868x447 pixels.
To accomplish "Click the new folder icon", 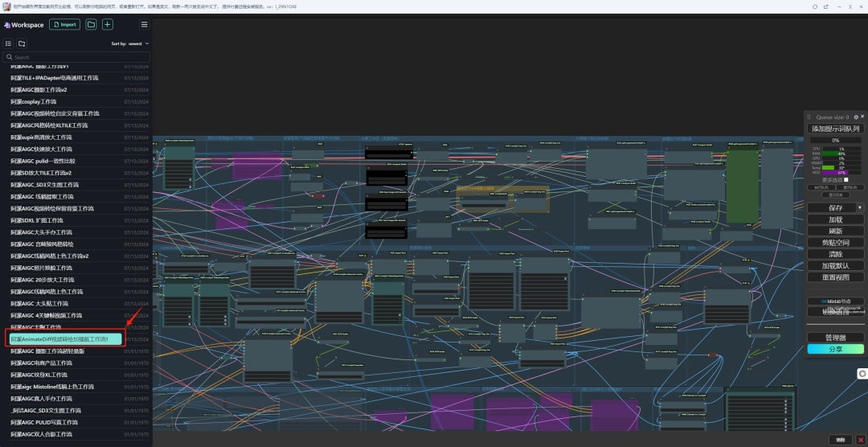I will [x=22, y=43].
